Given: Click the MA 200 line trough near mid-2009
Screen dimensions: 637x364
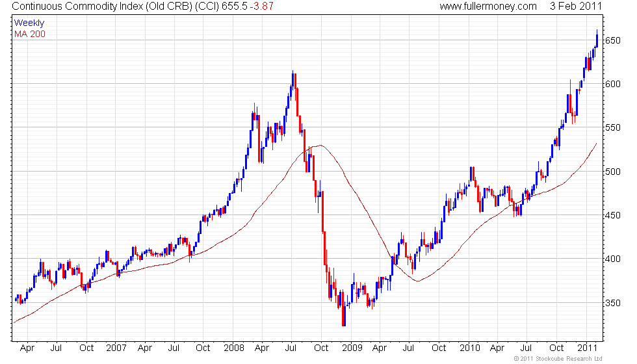Looking at the screenshot, I should (417, 281).
